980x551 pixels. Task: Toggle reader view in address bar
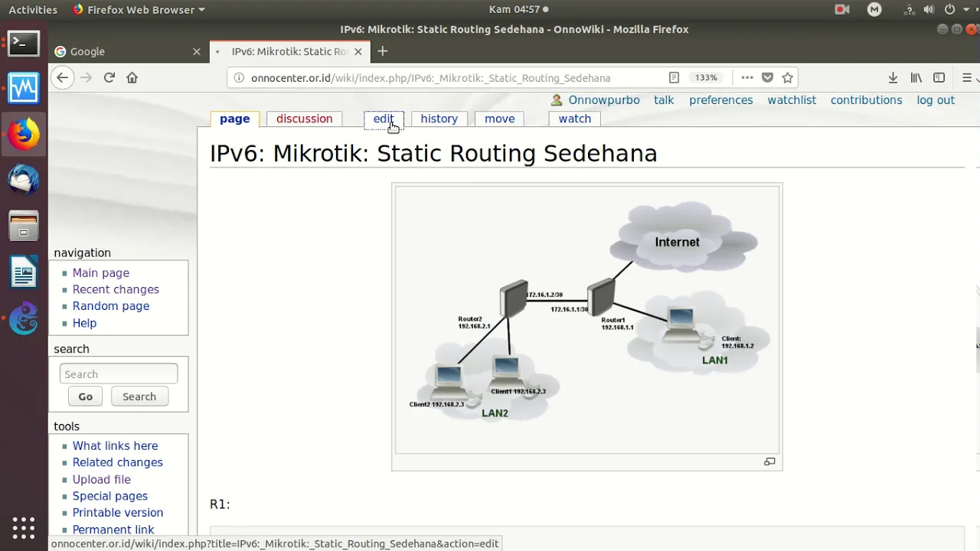click(674, 77)
